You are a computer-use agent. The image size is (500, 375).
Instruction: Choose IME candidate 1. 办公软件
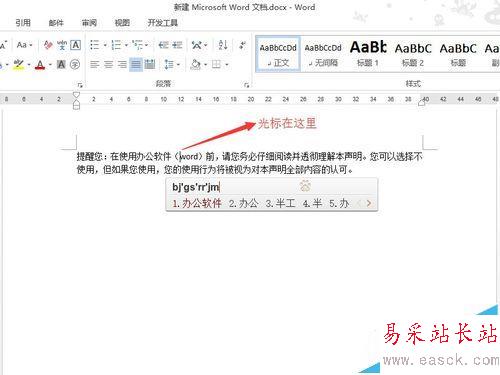pos(197,203)
